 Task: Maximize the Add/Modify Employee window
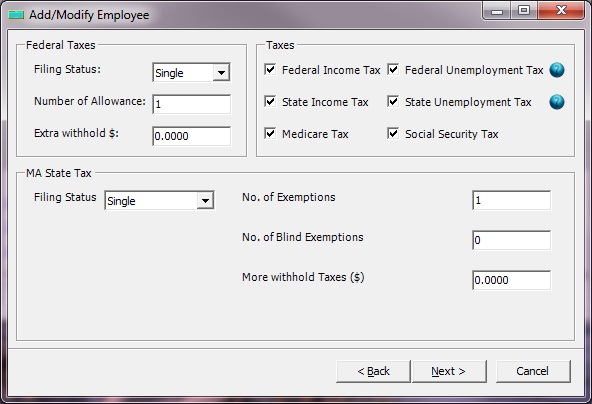524,11
